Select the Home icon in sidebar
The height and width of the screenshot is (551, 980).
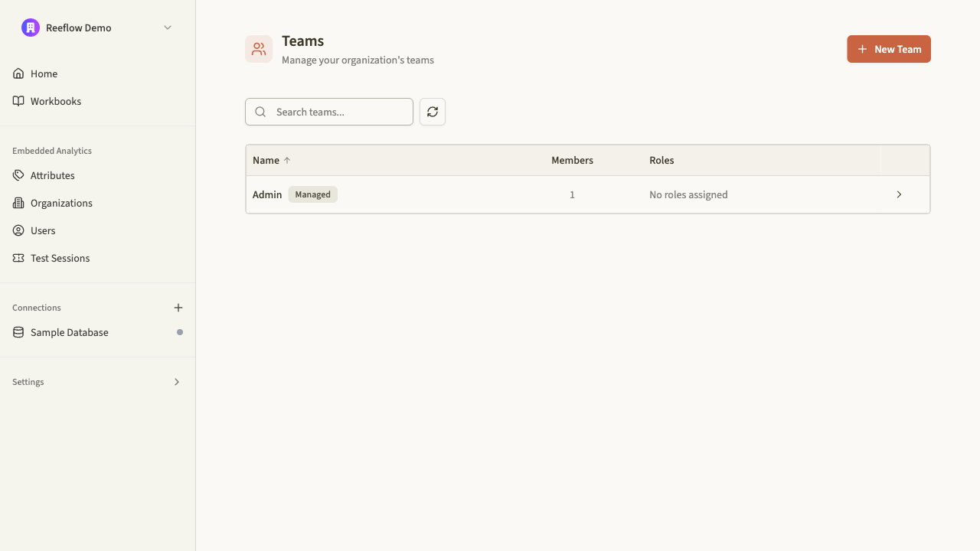(18, 73)
